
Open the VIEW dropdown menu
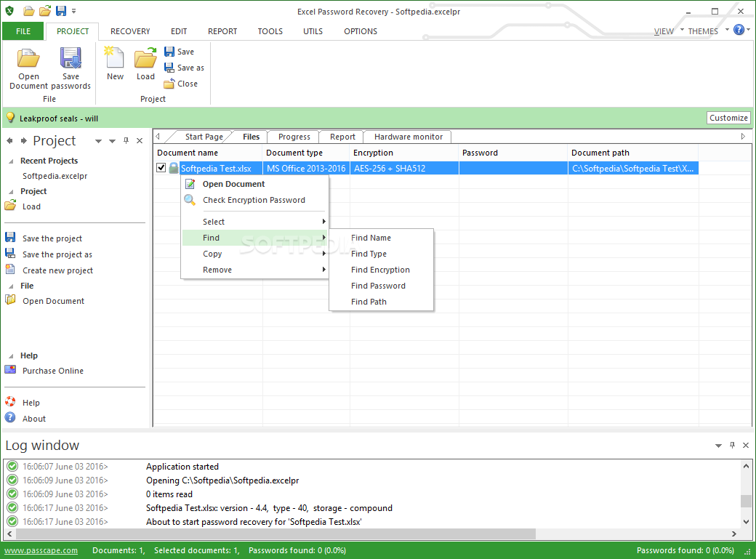pos(669,31)
